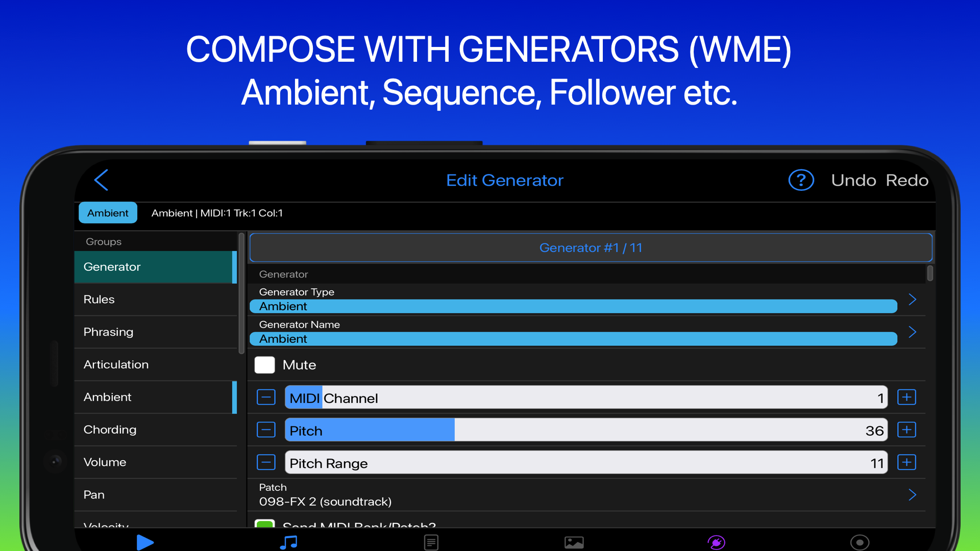Switch to the Ambient tab at the top
980x551 pixels.
pyautogui.click(x=108, y=213)
